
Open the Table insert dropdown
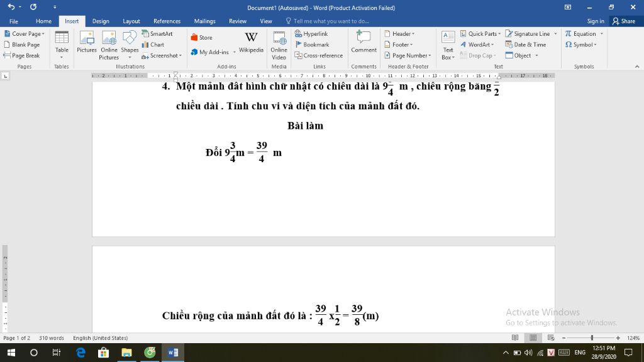62,45
